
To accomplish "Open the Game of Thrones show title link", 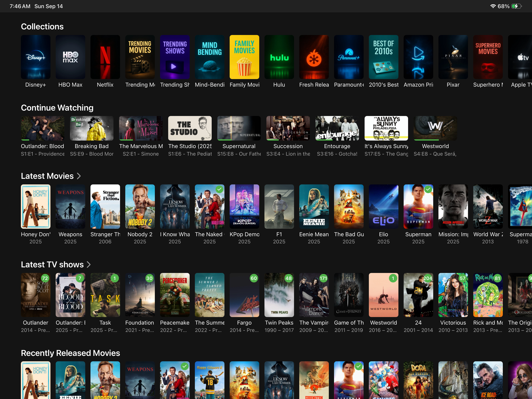I will 349,323.
